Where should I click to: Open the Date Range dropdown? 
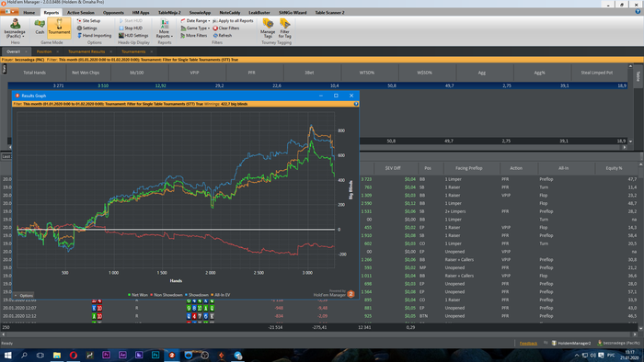click(195, 21)
